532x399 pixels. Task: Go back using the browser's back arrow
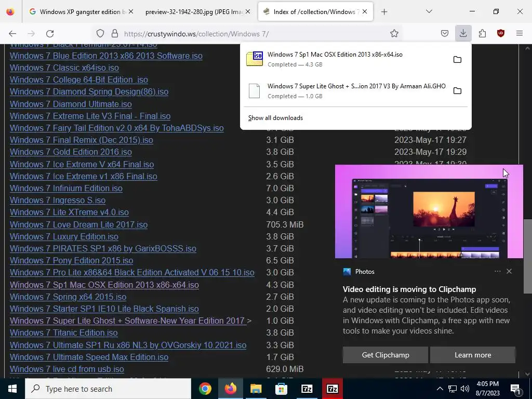pyautogui.click(x=12, y=34)
